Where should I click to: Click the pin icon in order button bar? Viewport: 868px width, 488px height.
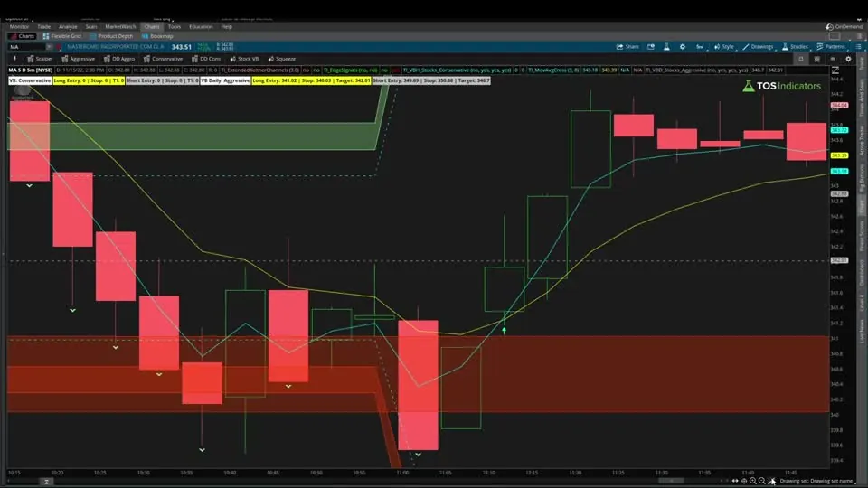click(x=14, y=59)
